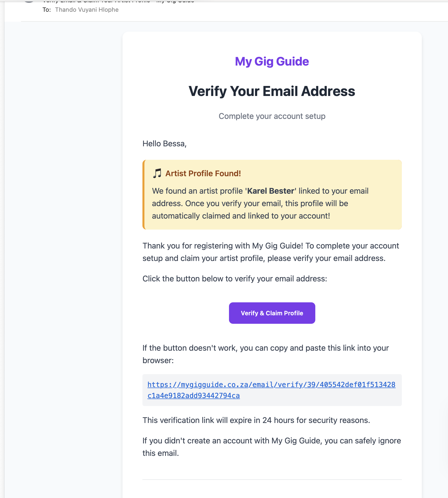Click the To: label in header
Image resolution: width=448 pixels, height=498 pixels.
pos(47,10)
